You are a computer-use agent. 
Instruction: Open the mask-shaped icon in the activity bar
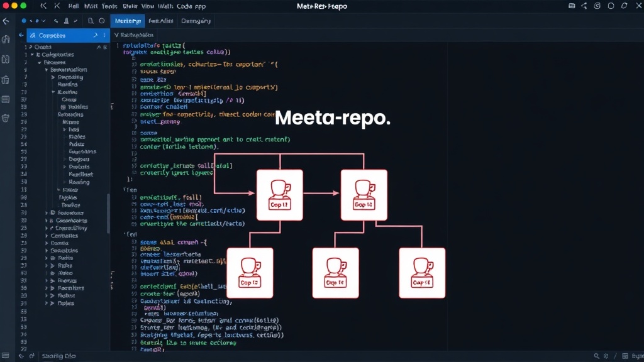pyautogui.click(x=6, y=118)
